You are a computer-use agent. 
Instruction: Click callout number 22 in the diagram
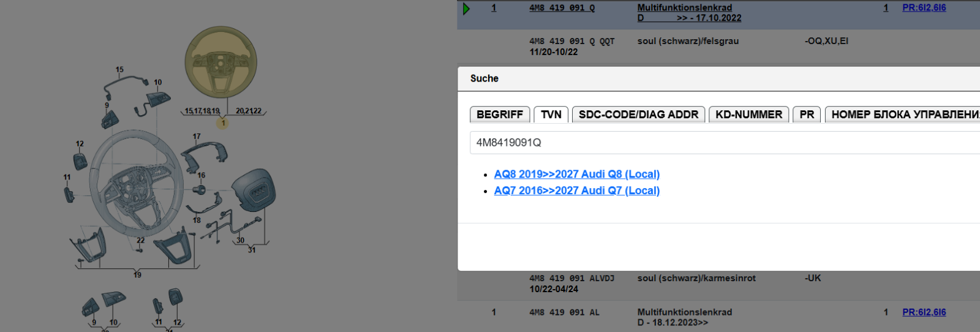(141, 241)
